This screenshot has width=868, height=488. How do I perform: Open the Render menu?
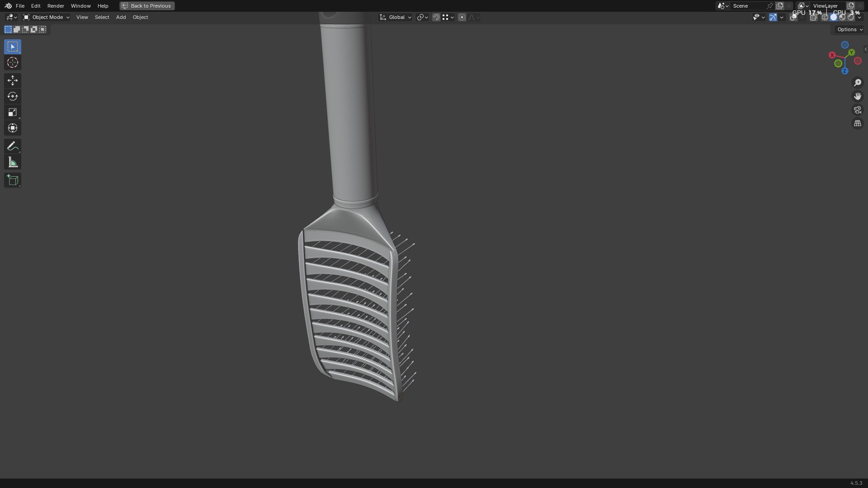tap(56, 6)
